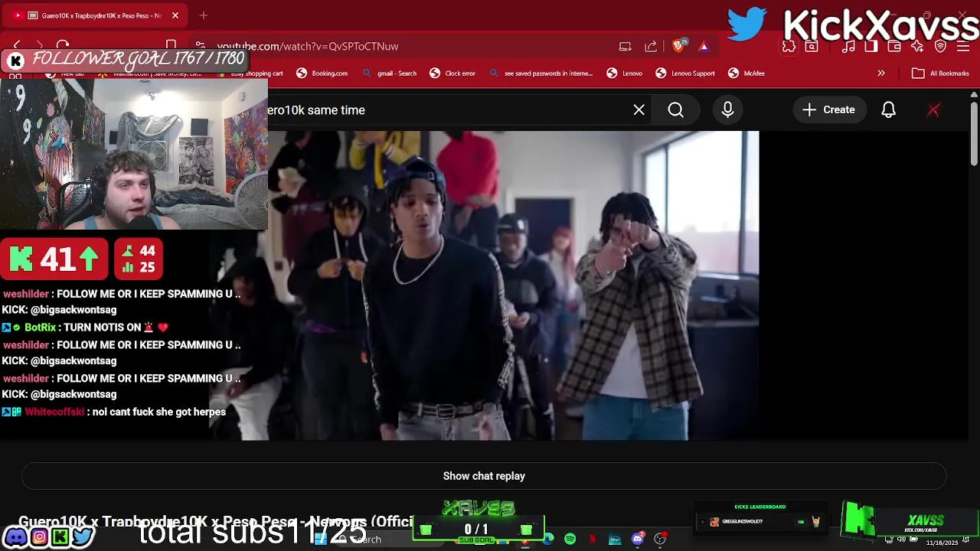Screen dimensions: 980x551
Task: Open site information icon beside URL
Action: 200,46
